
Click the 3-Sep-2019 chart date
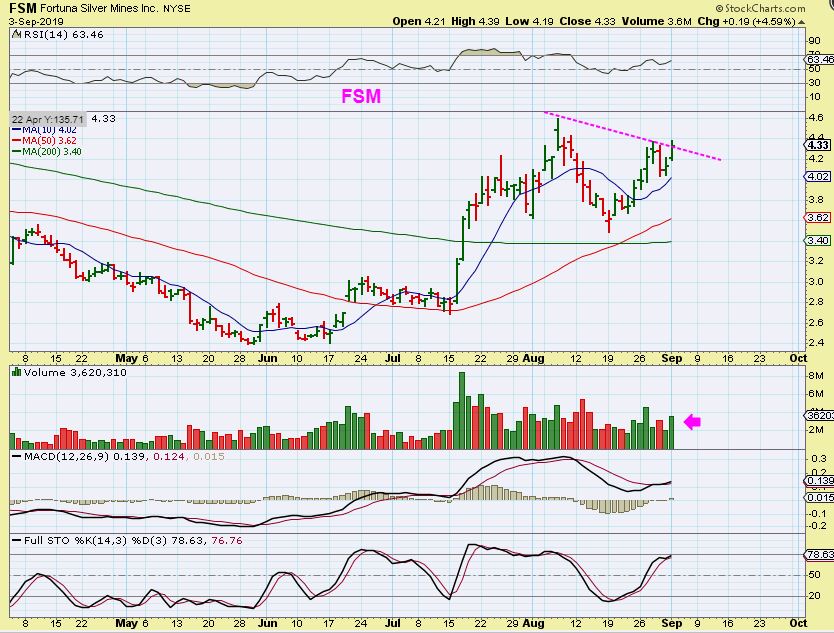[x=36, y=22]
